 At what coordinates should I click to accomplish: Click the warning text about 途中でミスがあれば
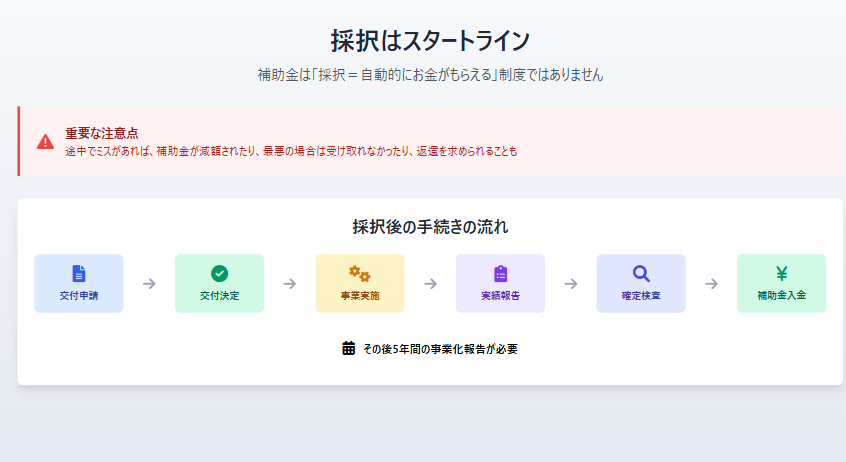coord(291,151)
